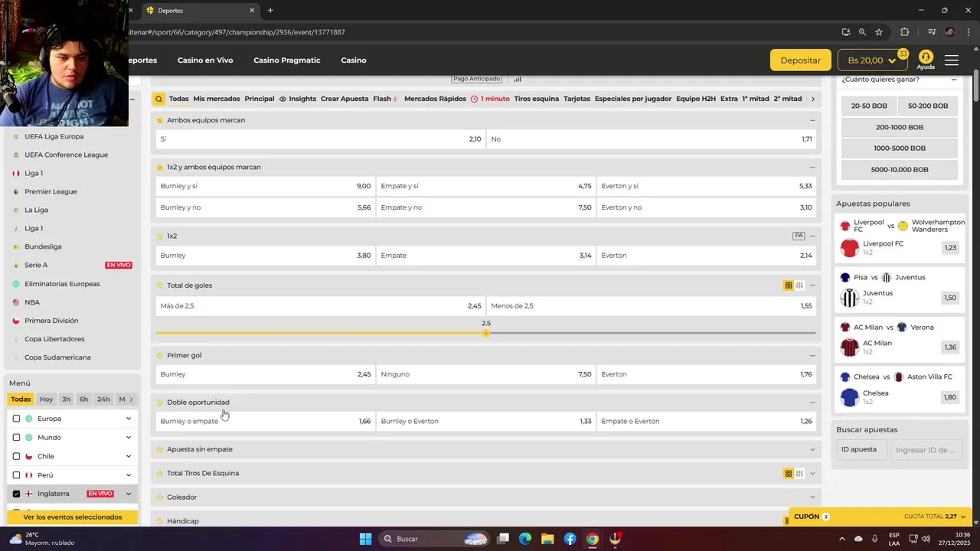Image resolution: width=980 pixels, height=551 pixels.
Task: Click the Depositar button
Action: pos(800,60)
